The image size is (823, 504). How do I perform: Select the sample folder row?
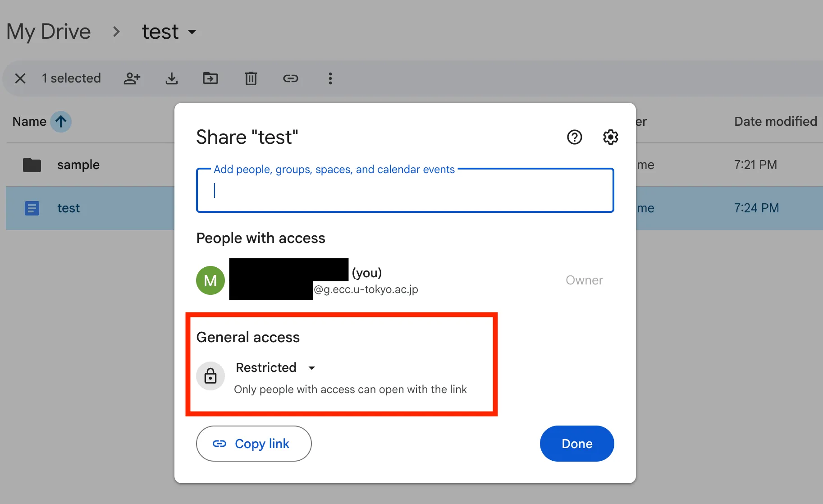(x=90, y=165)
